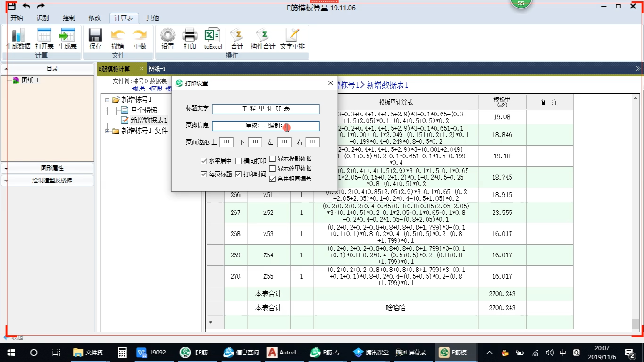The height and width of the screenshot is (362, 644).
Task: Open the notification center icon
Action: (x=630, y=353)
